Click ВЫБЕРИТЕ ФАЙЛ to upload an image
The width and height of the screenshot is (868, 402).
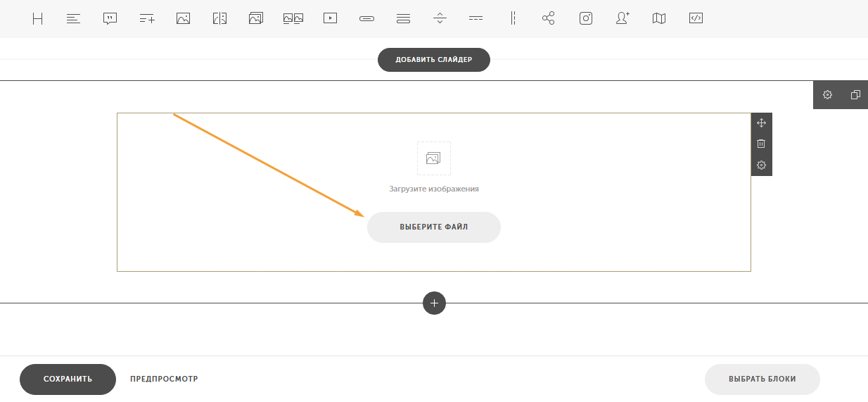434,227
